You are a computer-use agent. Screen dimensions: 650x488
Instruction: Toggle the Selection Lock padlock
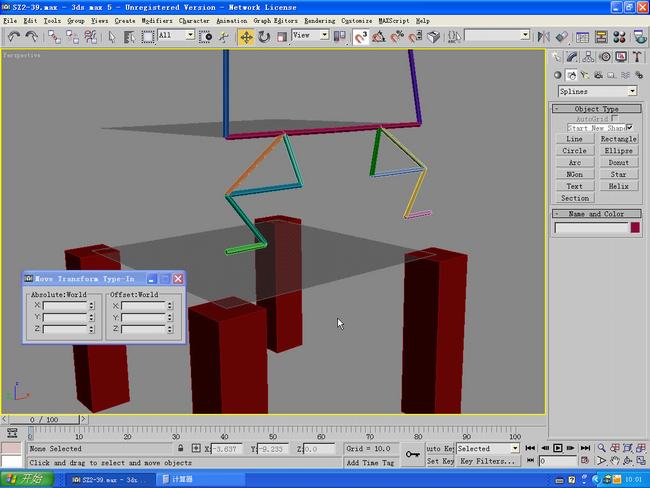(180, 448)
